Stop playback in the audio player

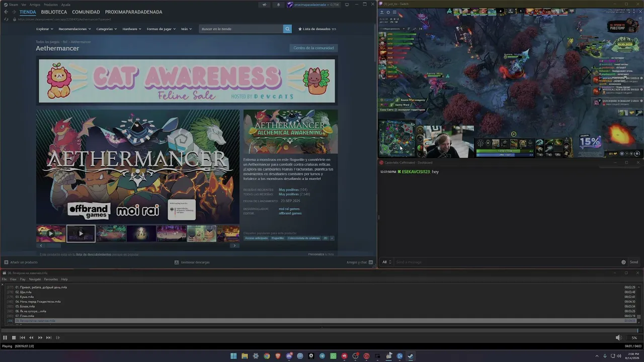pyautogui.click(x=14, y=338)
